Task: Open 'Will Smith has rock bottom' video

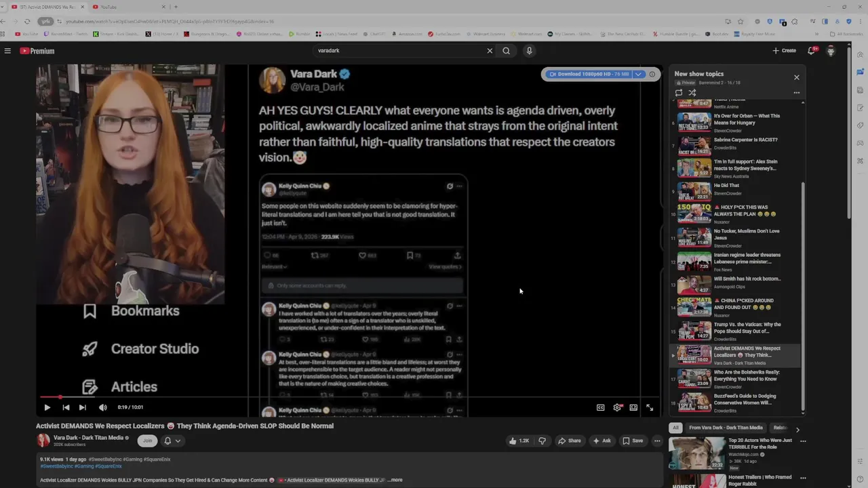Action: point(737,284)
